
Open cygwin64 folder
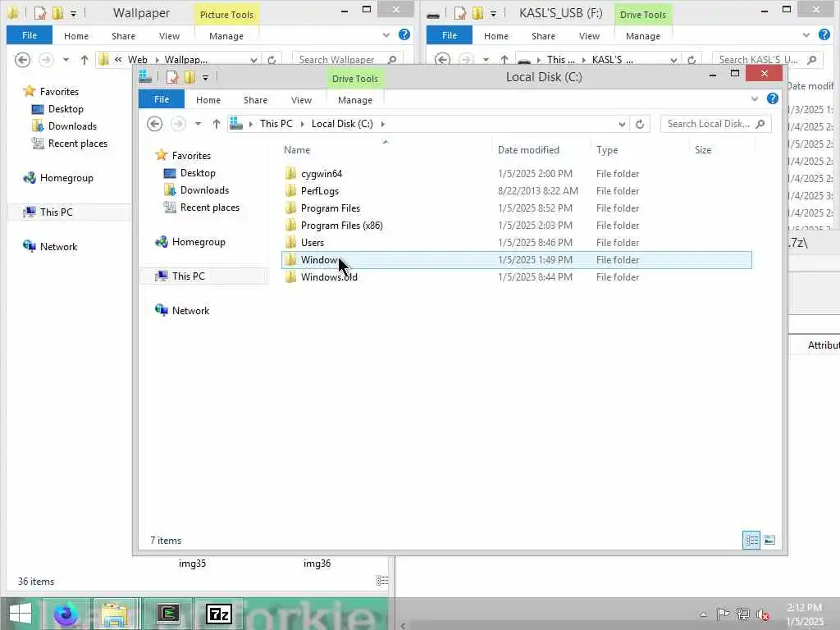click(x=322, y=174)
